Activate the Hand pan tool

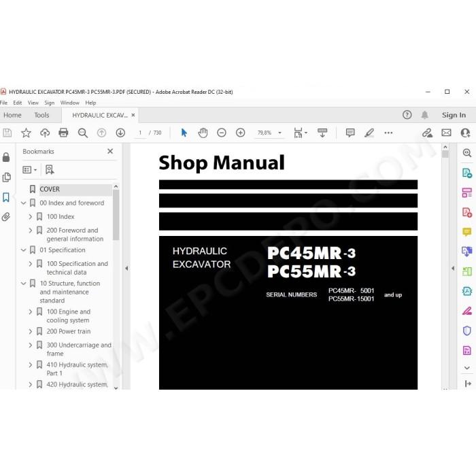(203, 133)
